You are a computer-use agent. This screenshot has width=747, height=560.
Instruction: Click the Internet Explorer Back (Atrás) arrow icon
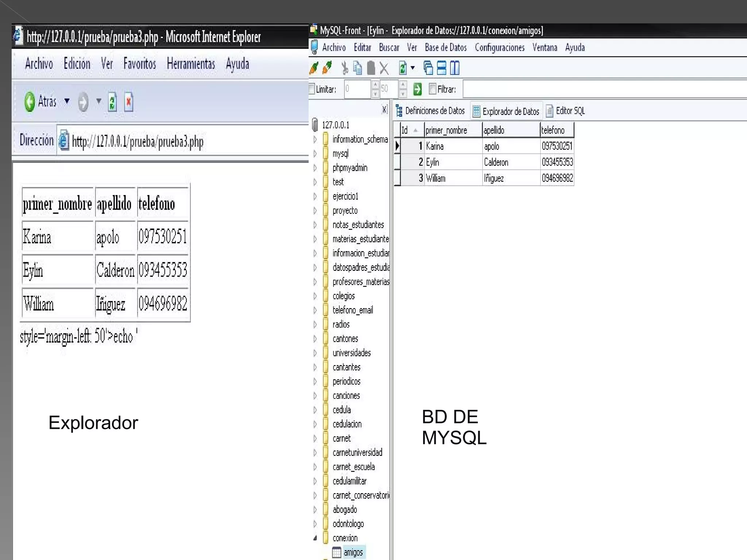pos(30,102)
